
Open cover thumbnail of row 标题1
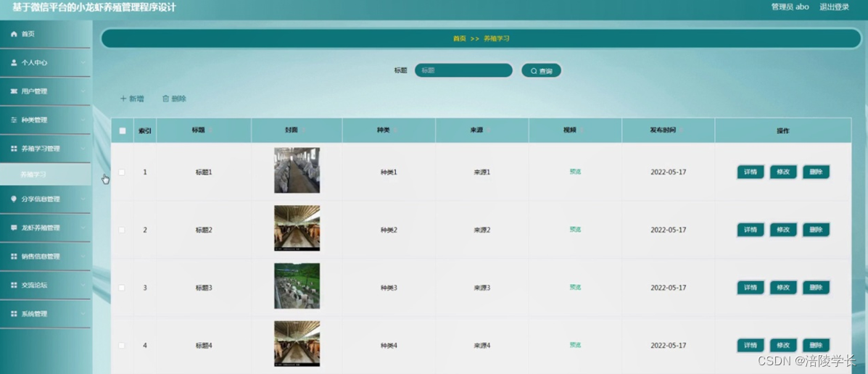click(x=297, y=170)
